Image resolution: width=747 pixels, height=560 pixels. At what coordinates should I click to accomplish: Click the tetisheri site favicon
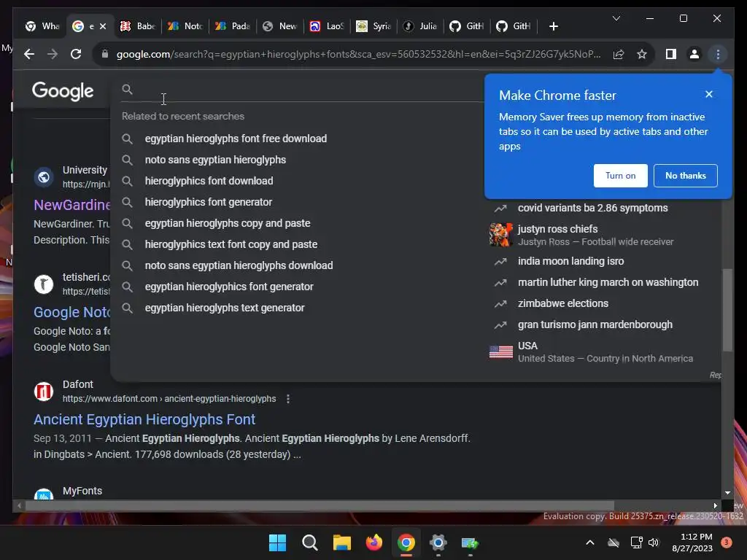point(43,284)
